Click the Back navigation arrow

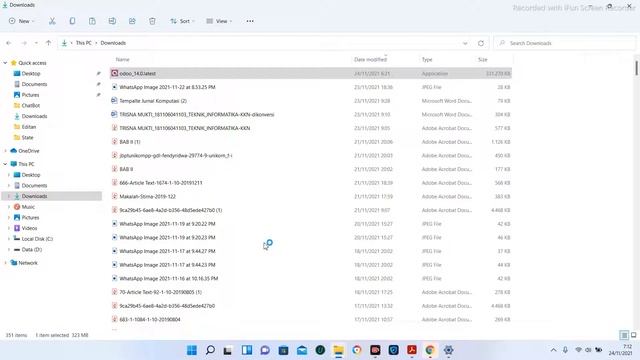pos(9,43)
